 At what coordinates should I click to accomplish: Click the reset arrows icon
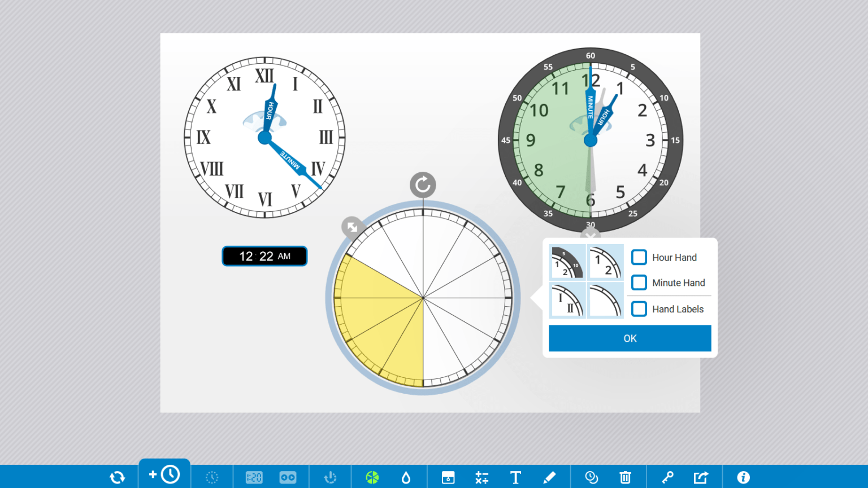pos(117,477)
